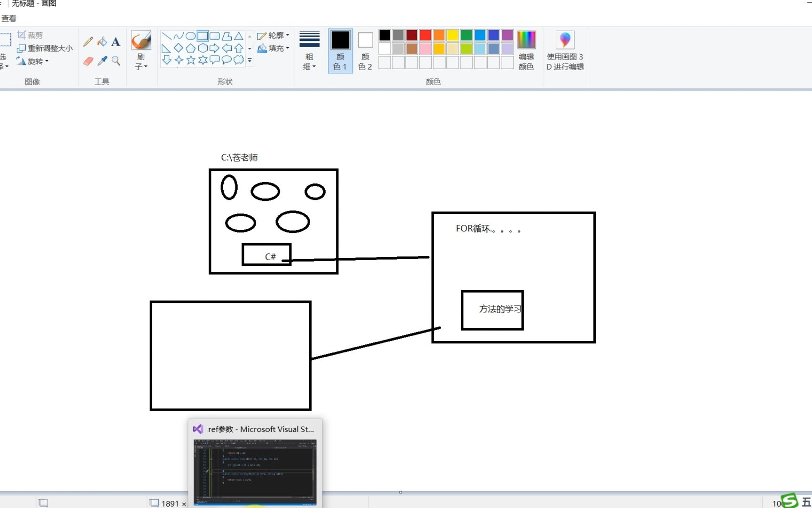Select the Text tool
The image size is (812, 508).
coord(116,41)
